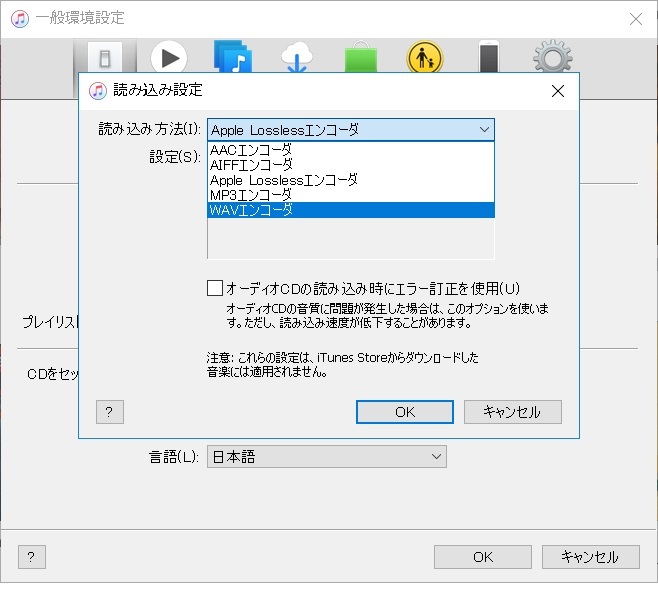
Task: Enable error correction for audio CD import
Action: tap(215, 288)
